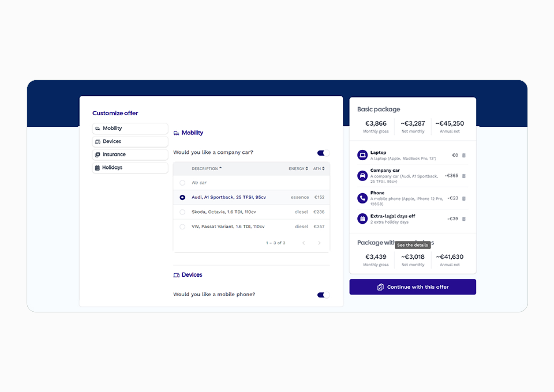
Task: Remove Company car using its trash icon
Action: coord(464,176)
